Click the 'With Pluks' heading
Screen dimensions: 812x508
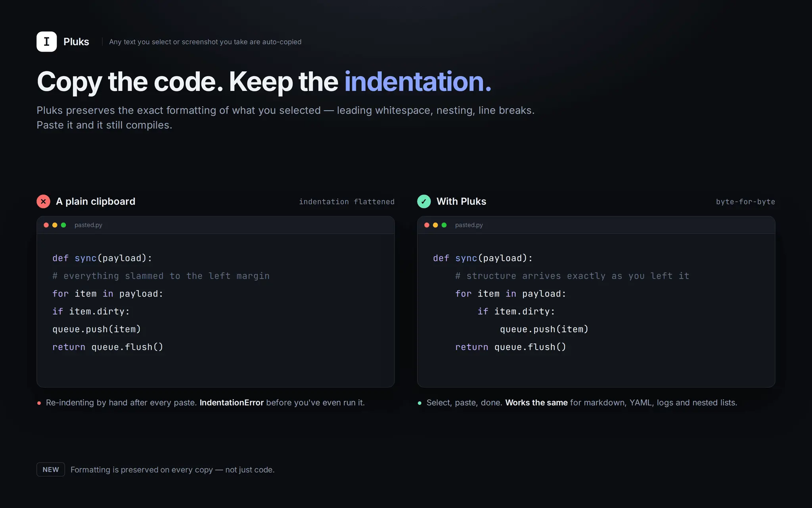pos(461,201)
